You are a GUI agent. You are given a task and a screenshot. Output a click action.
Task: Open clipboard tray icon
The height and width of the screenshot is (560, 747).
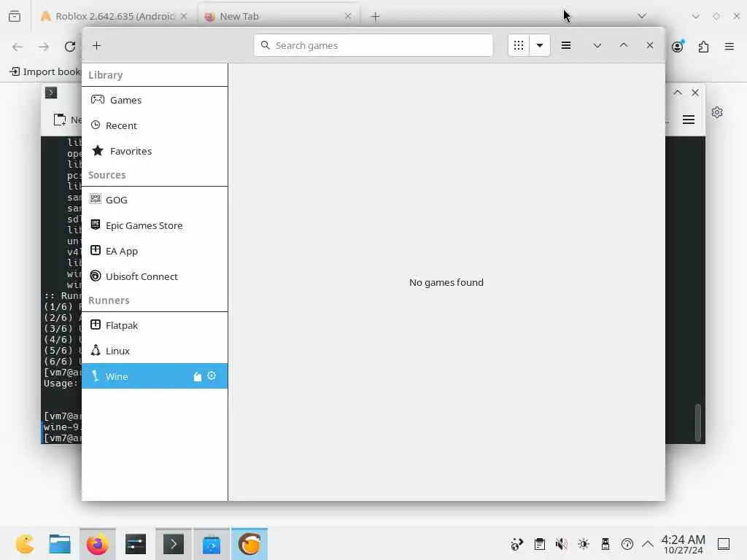(539, 544)
